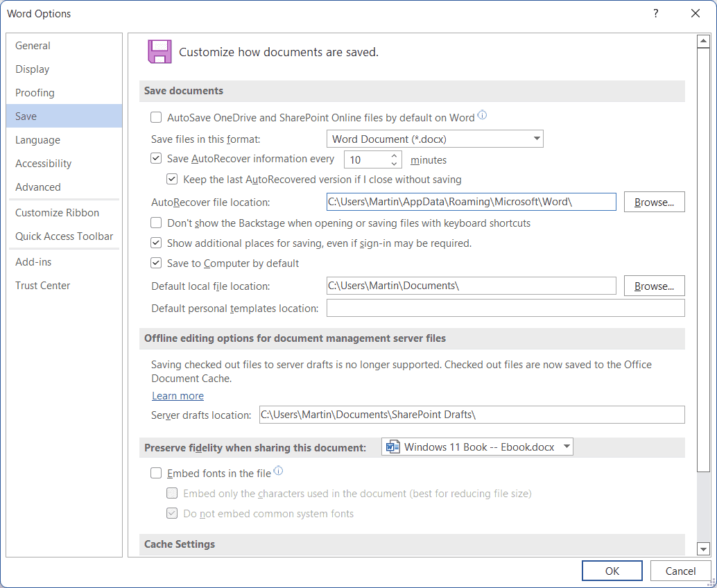Check Don't show the Backstage option
Viewport: 717px width, 588px height.
pos(156,223)
